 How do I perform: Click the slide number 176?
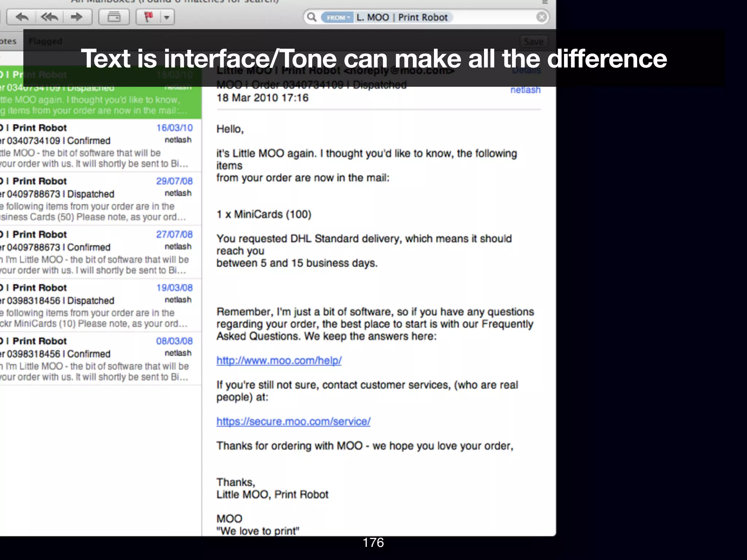coord(373,542)
